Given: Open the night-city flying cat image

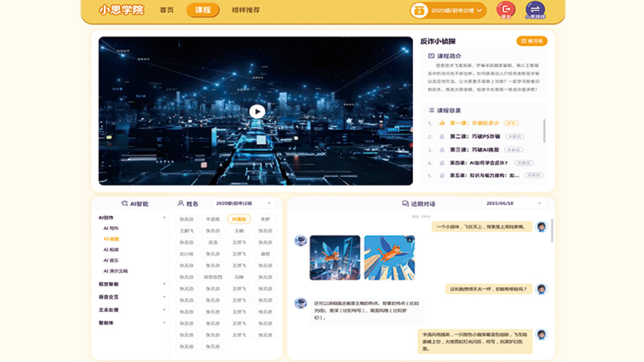Looking at the screenshot, I should [x=335, y=258].
